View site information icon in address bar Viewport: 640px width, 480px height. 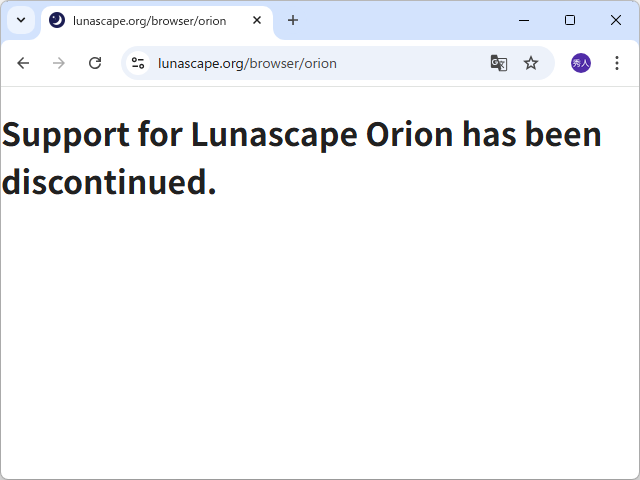click(138, 63)
